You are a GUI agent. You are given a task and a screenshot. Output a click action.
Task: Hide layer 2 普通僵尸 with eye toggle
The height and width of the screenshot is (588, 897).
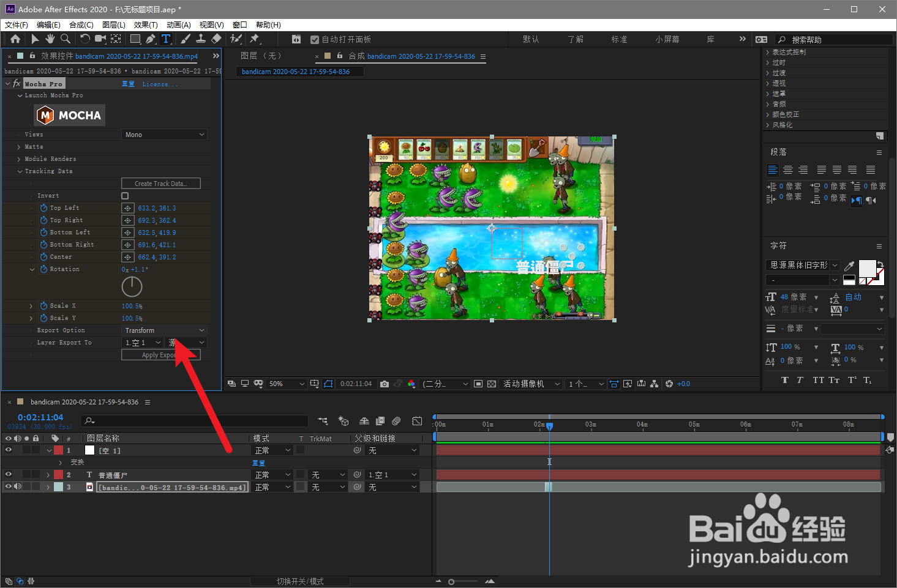[9, 474]
